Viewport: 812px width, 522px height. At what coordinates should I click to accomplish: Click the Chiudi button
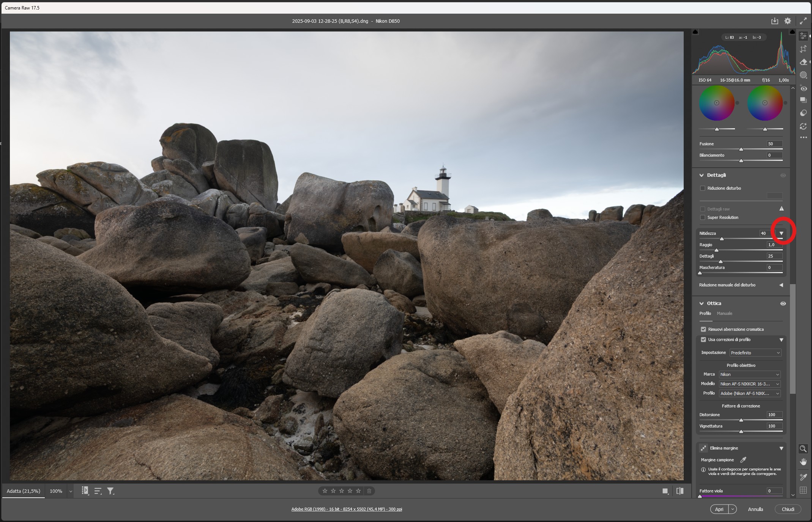788,509
